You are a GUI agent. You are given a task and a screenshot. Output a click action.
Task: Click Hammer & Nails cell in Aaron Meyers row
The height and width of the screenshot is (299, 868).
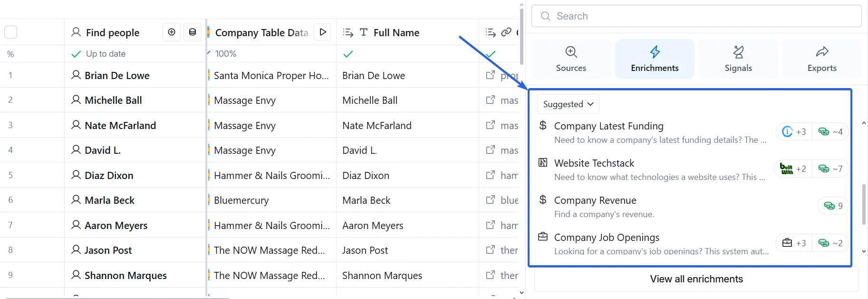coord(271,225)
